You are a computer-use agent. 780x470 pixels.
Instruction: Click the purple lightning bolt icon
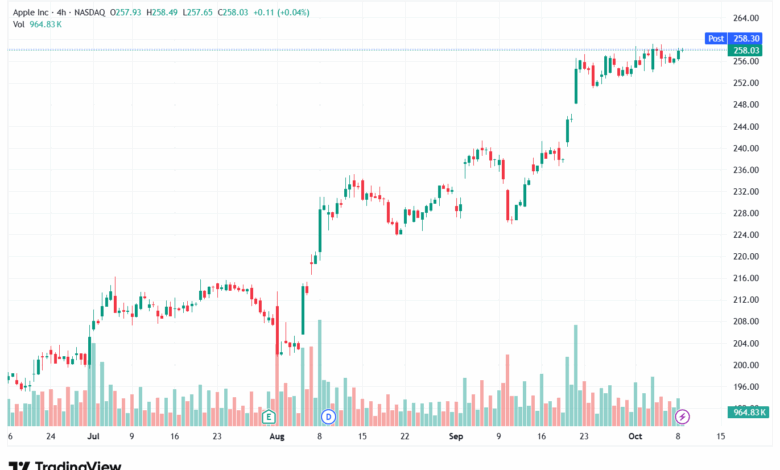(x=683, y=415)
